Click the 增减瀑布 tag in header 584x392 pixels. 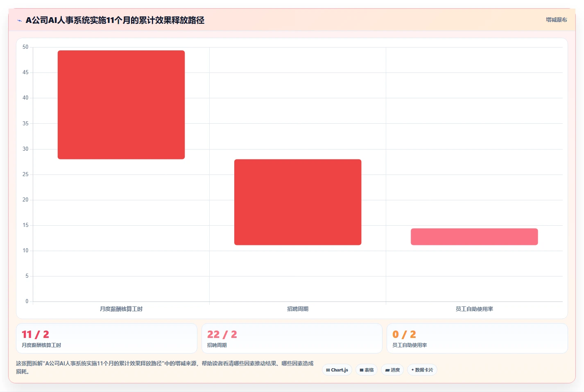point(556,20)
